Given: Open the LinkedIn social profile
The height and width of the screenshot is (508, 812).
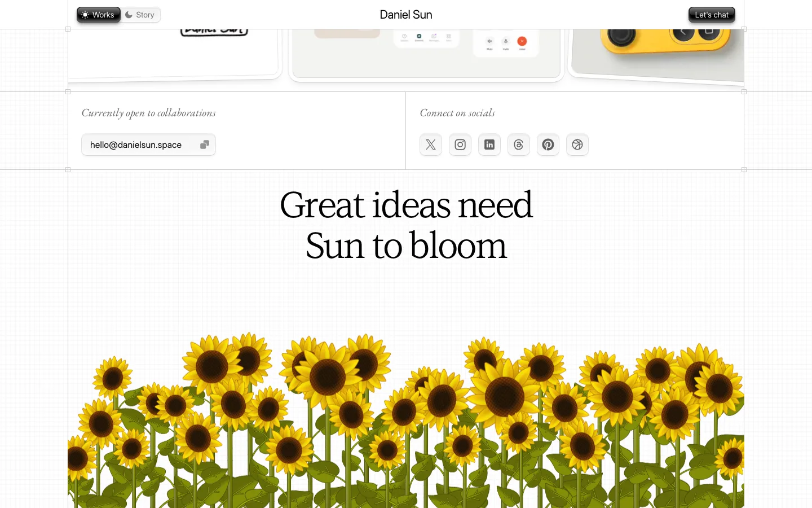Looking at the screenshot, I should click(x=489, y=144).
